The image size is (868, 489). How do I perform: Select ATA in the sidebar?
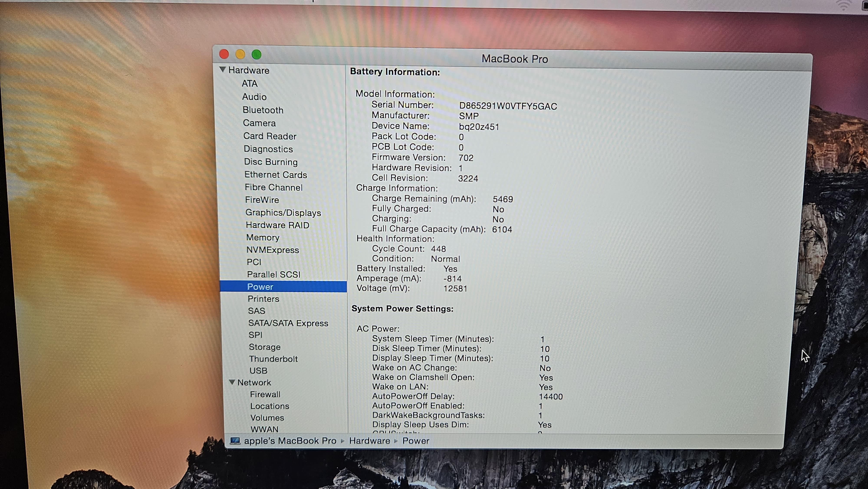pyautogui.click(x=250, y=83)
